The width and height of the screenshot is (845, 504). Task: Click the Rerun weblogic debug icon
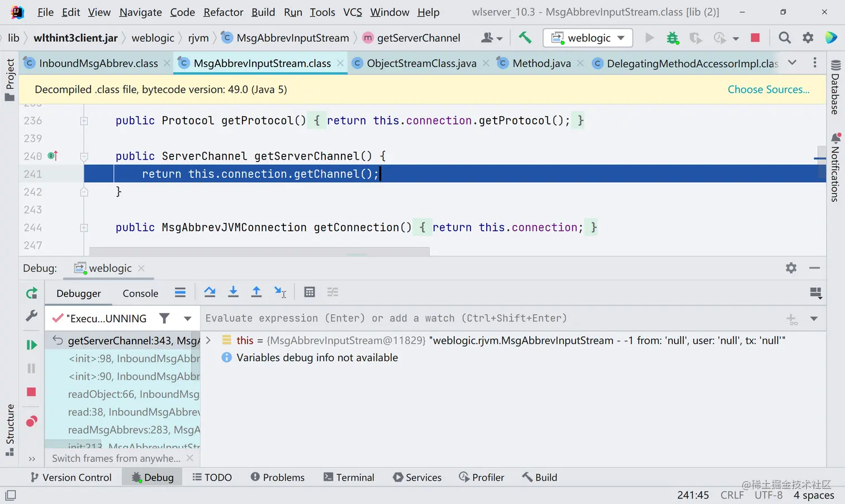coord(32,293)
